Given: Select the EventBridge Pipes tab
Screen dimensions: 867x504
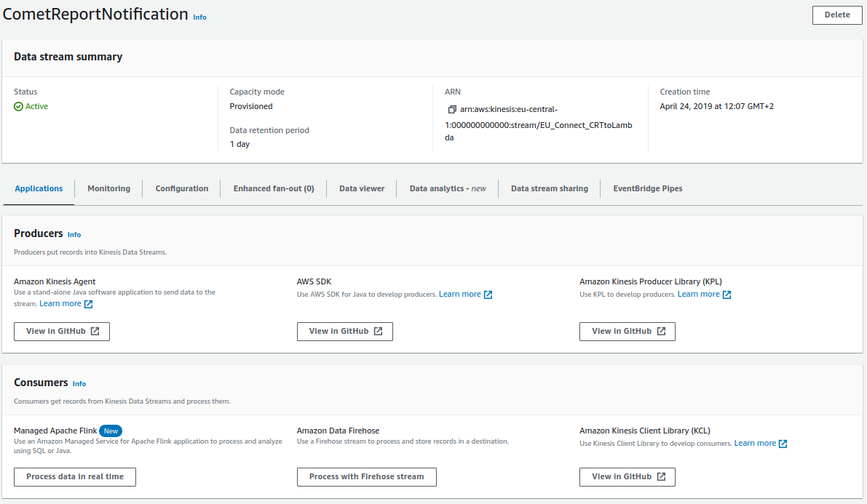Looking at the screenshot, I should pyautogui.click(x=647, y=188).
